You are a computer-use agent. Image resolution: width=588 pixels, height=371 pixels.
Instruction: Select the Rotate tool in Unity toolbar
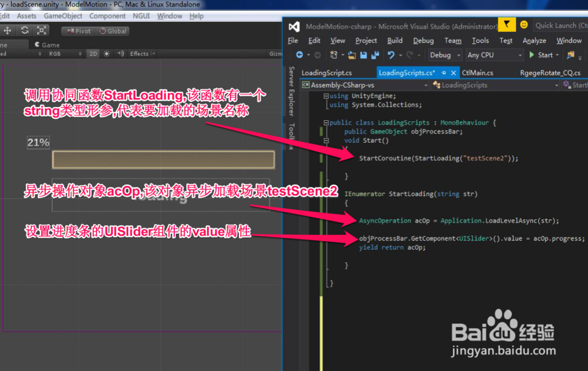pos(24,30)
